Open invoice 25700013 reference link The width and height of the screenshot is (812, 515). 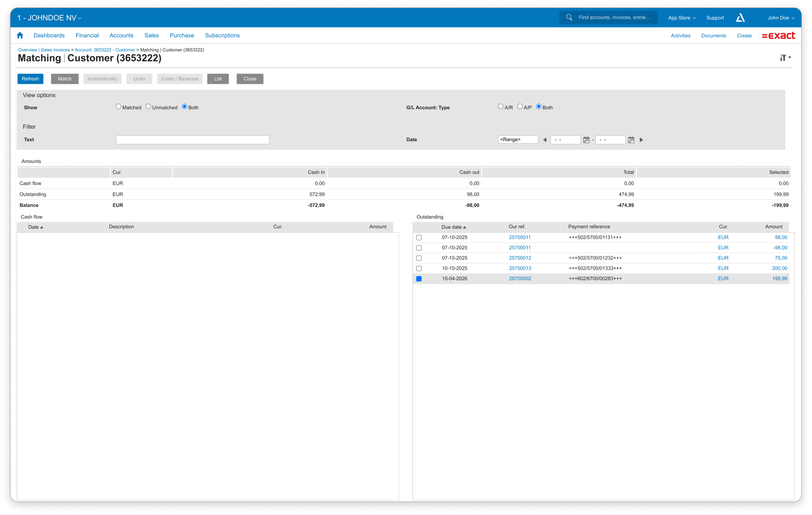pos(520,268)
